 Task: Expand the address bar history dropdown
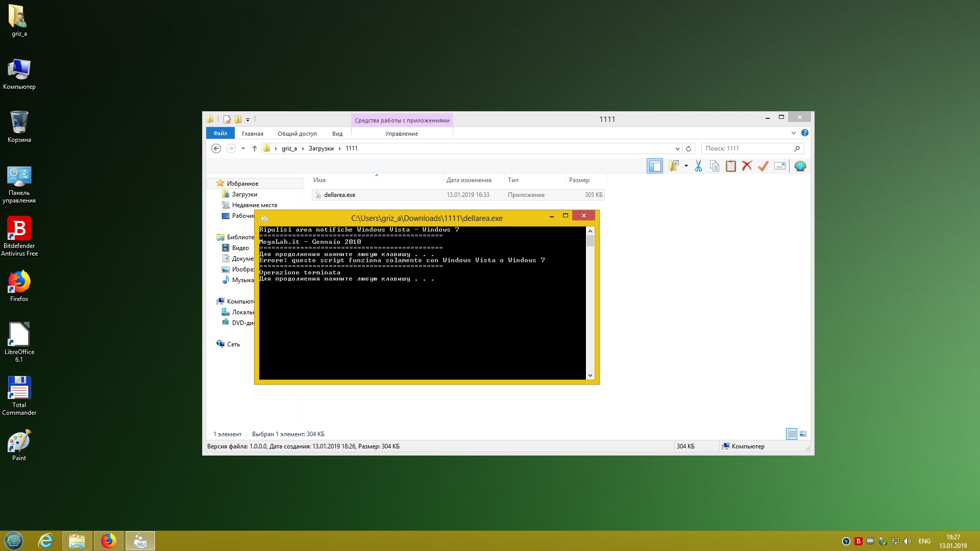pyautogui.click(x=677, y=148)
